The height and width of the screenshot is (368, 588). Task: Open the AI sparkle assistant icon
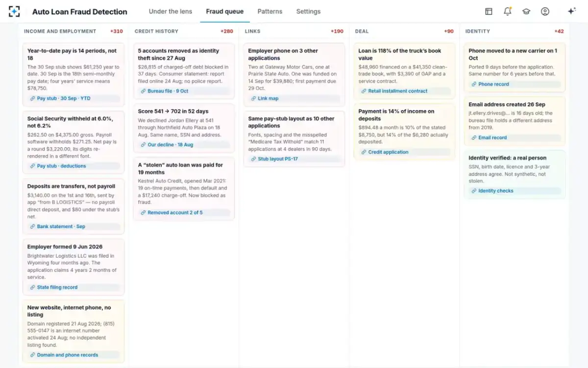[x=571, y=11]
